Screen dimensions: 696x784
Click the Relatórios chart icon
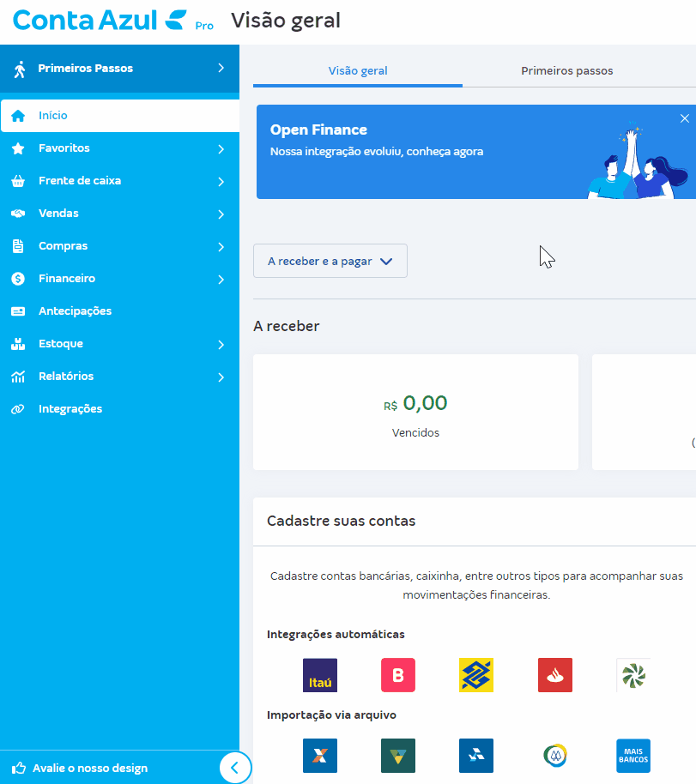pos(18,377)
